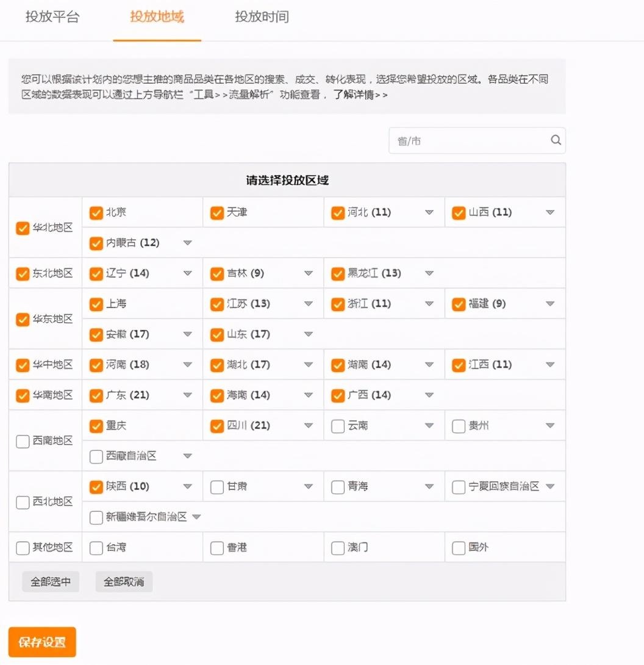Uncheck the 天津 checkbox
Screen dimensions: 644x665
click(x=217, y=212)
